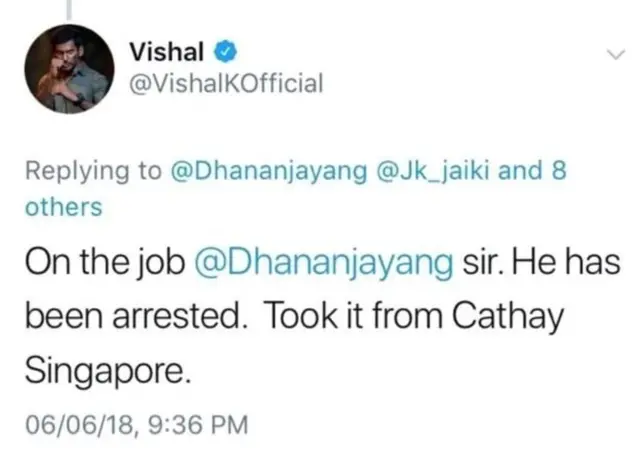Open the Vishal display name link
640x449 pixels.
point(163,50)
